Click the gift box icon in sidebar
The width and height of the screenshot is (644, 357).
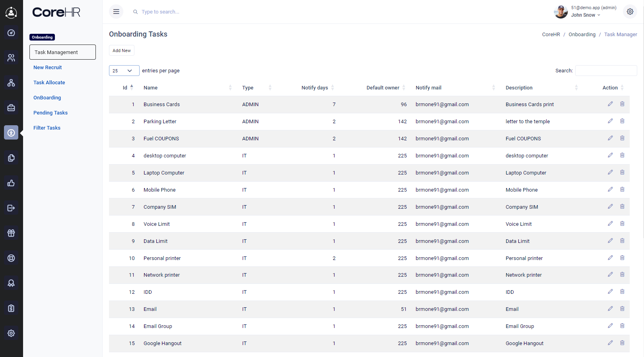11,233
